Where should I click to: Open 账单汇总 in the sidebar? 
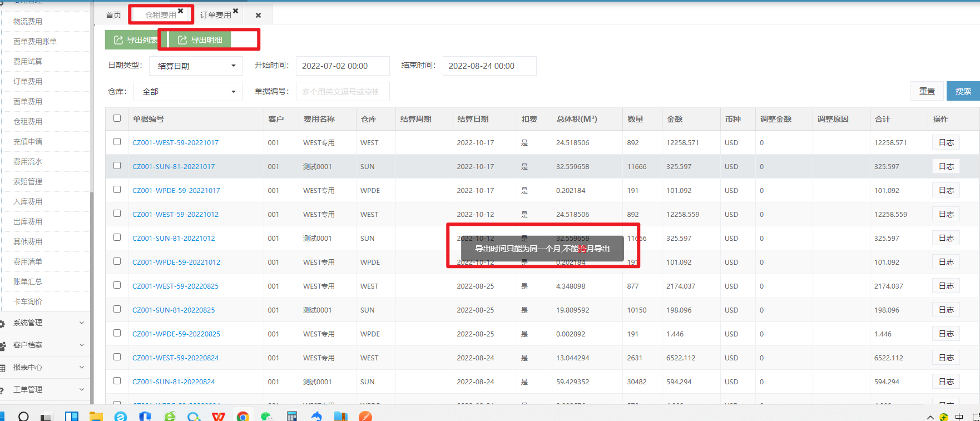(28, 282)
